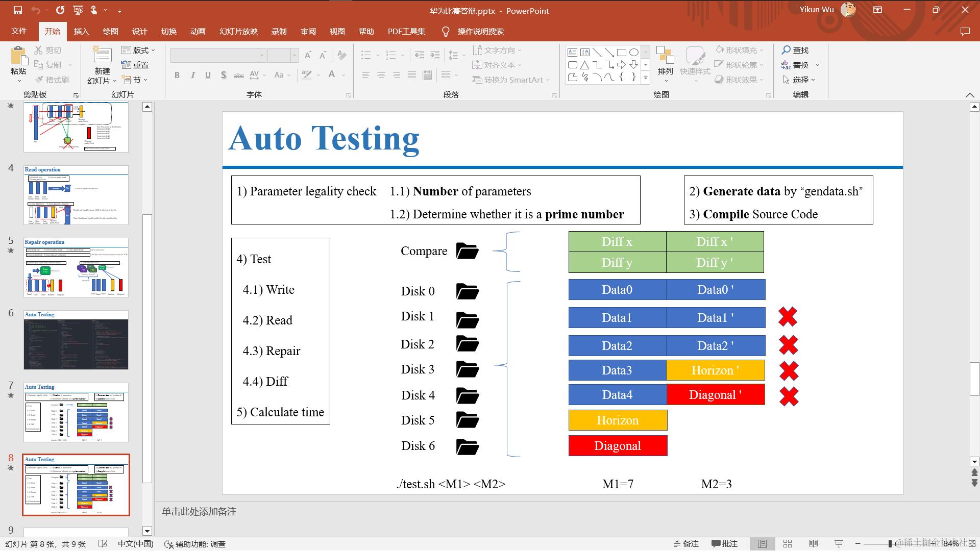Toggle Bold formatting button
980x551 pixels.
click(177, 75)
